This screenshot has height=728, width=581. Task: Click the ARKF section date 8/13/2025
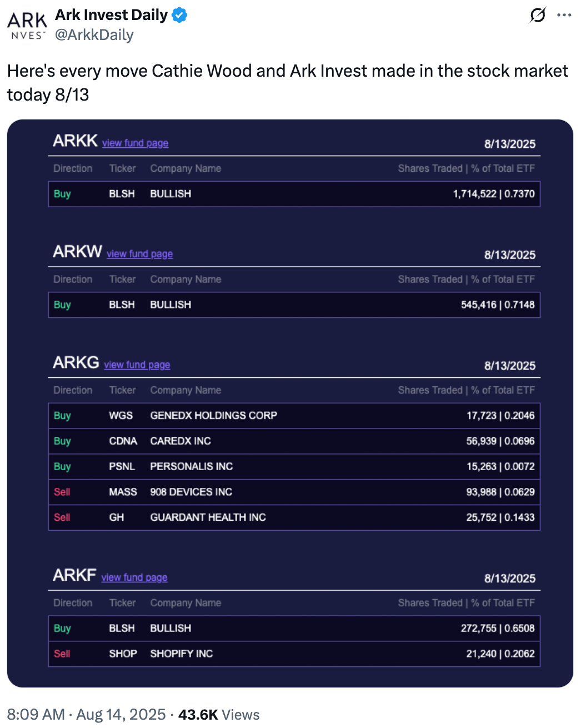pos(510,579)
